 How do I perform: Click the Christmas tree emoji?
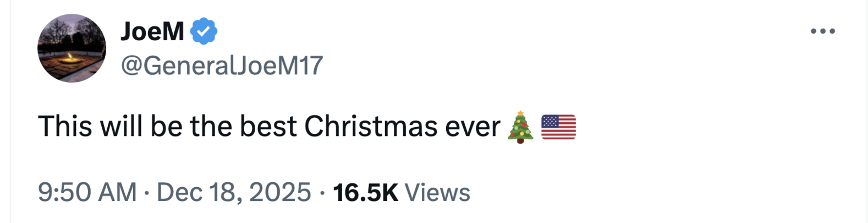click(x=520, y=127)
